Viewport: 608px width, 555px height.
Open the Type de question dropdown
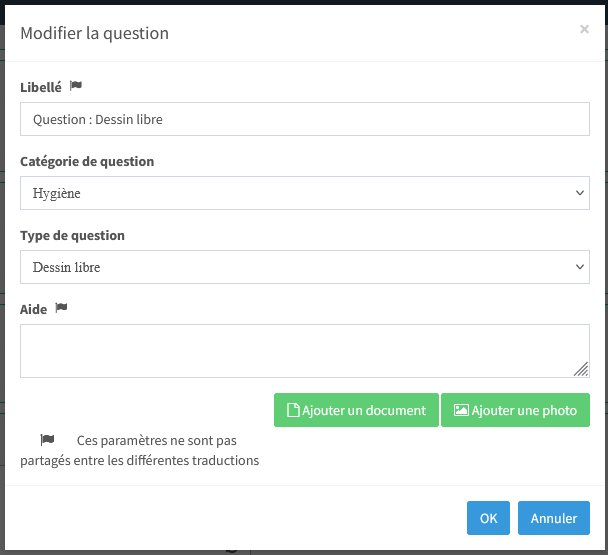click(305, 267)
